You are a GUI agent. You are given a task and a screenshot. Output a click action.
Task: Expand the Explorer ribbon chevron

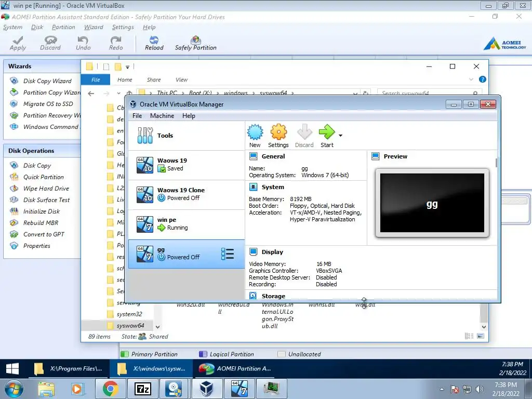click(x=471, y=79)
